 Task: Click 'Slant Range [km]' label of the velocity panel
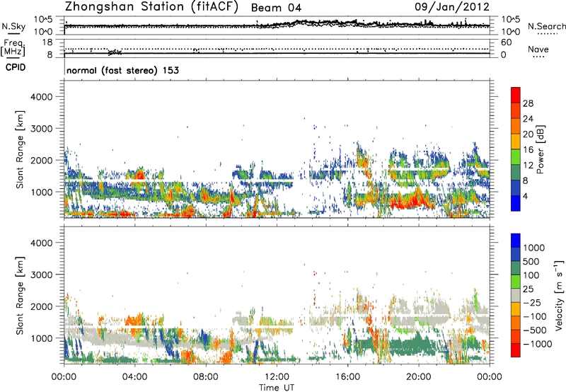coord(20,295)
